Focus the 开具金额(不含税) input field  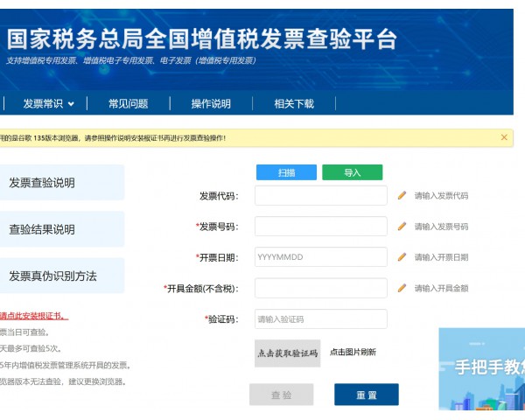tap(321, 288)
